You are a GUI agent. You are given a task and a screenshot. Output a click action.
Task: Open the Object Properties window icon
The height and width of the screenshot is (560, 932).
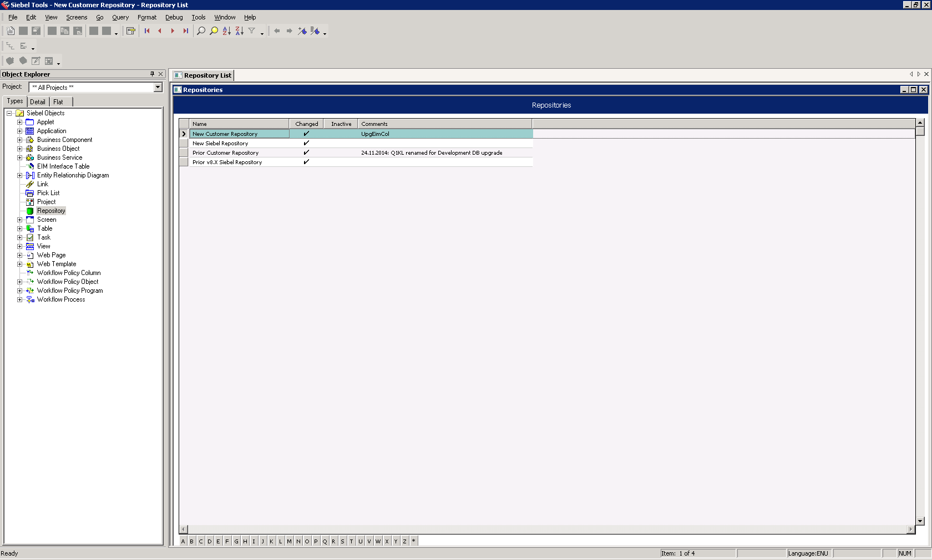pyautogui.click(x=131, y=31)
